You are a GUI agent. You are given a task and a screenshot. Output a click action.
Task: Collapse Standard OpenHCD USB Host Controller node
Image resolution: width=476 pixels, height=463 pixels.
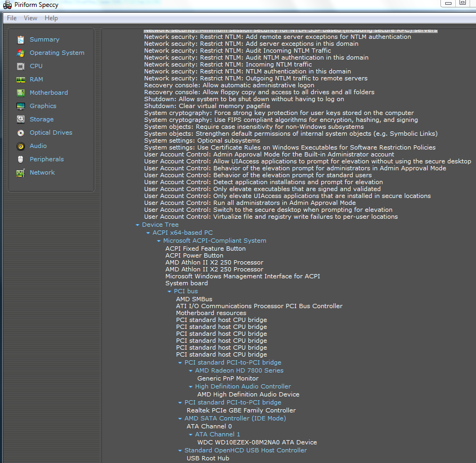coord(180,451)
